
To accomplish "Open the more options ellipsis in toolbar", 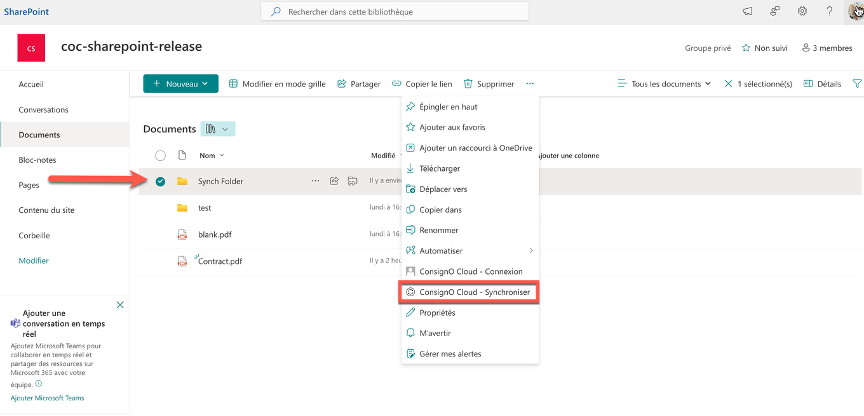I will [530, 84].
